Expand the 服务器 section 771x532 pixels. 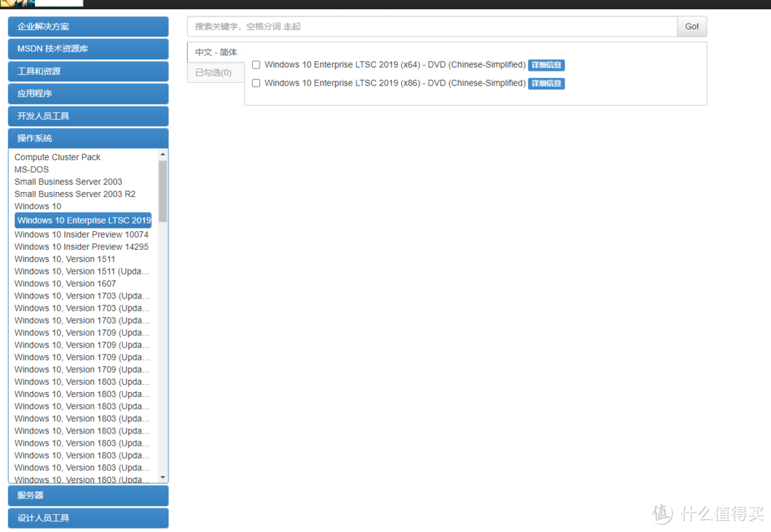pyautogui.click(x=88, y=496)
